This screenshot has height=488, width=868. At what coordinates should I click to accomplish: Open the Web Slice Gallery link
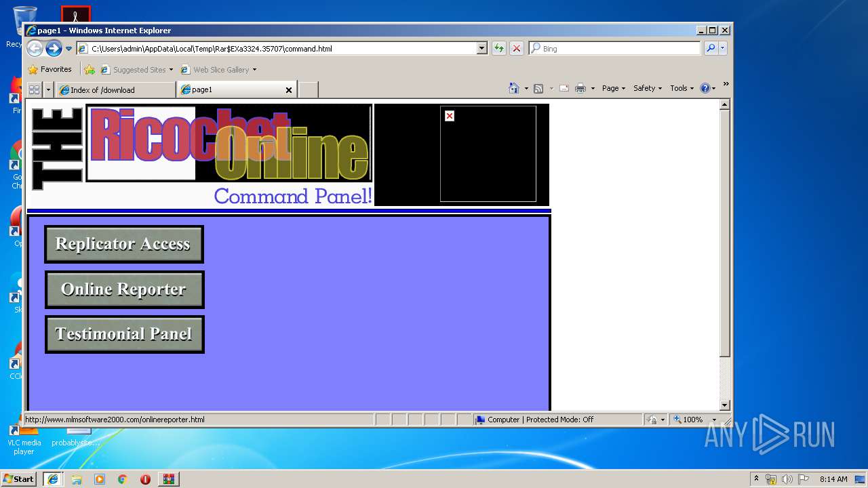tap(218, 69)
